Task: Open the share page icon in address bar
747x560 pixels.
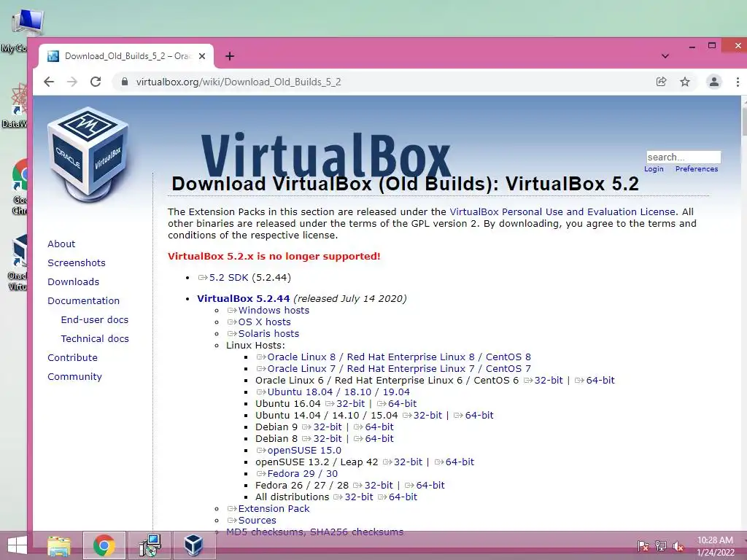Action: click(x=661, y=82)
